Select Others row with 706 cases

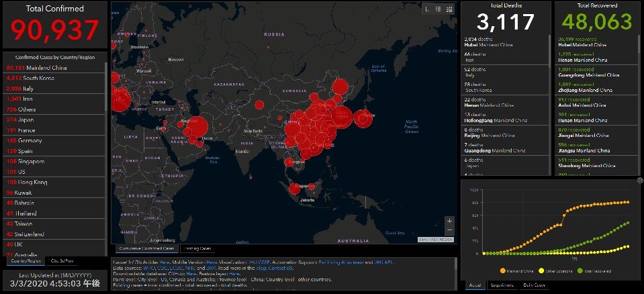(54, 109)
